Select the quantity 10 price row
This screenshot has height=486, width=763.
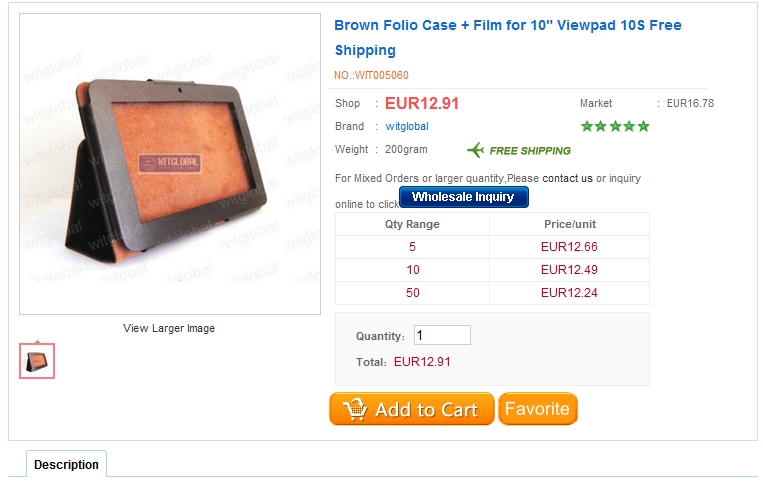pos(492,270)
